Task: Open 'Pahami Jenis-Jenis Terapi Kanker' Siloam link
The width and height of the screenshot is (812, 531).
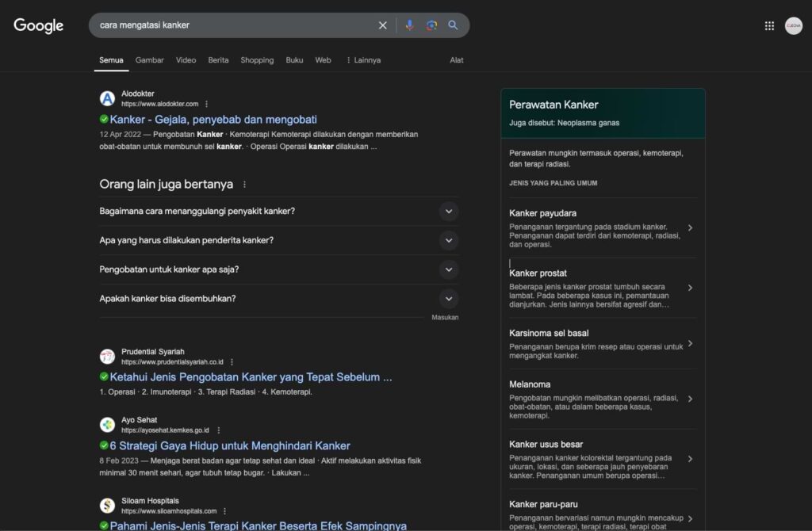Action: tap(258, 525)
